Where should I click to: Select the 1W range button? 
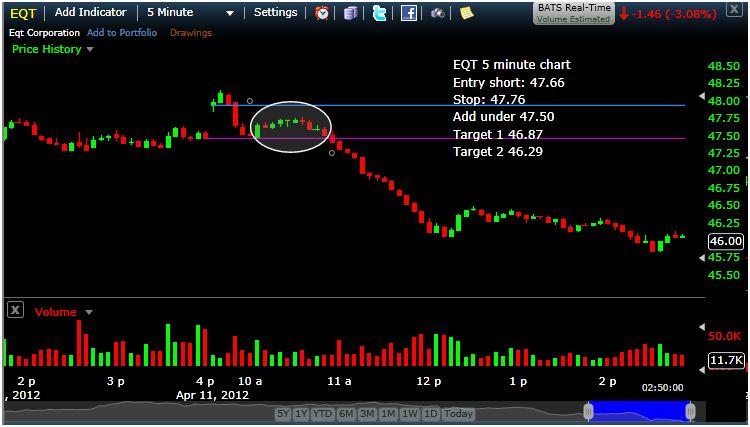410,414
